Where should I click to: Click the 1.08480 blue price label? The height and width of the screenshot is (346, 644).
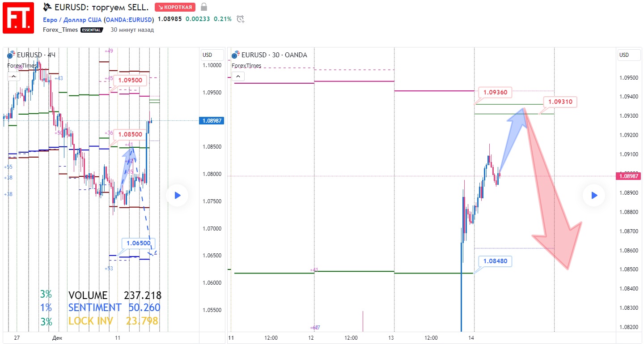pyautogui.click(x=495, y=261)
